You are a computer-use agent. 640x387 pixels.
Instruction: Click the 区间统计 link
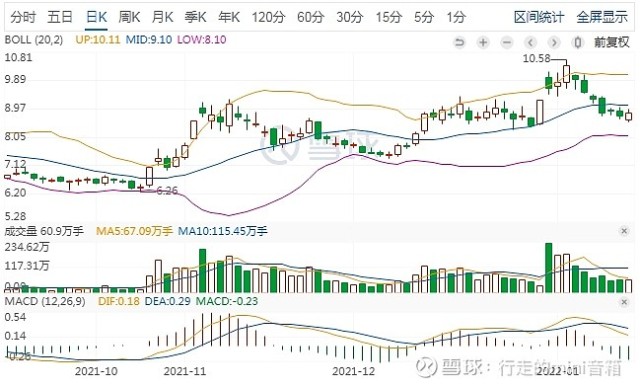coord(539,17)
